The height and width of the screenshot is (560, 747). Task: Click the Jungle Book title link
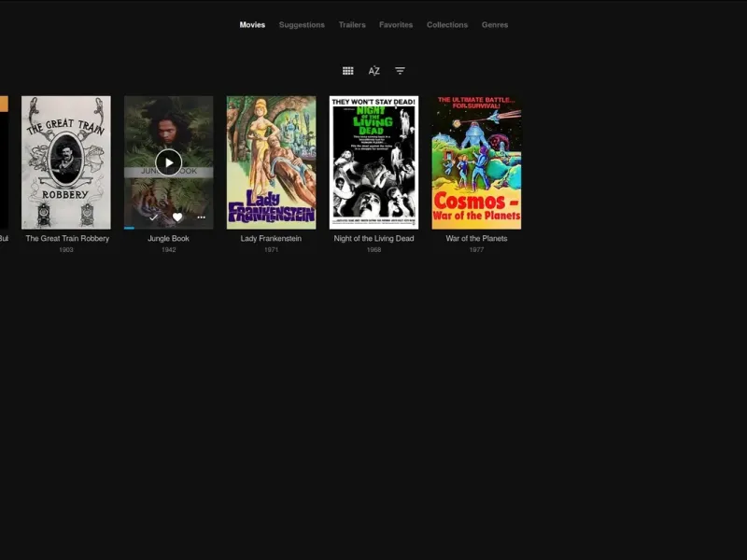(x=169, y=239)
